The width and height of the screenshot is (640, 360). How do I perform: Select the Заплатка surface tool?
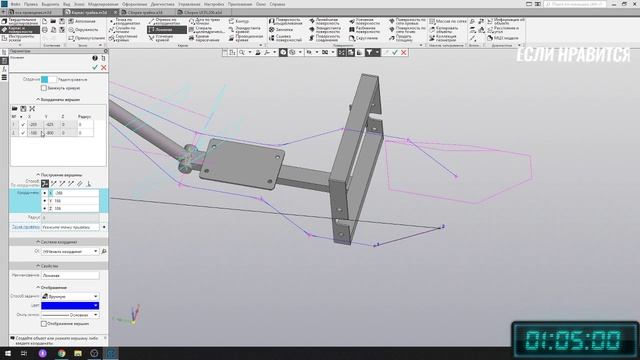281,30
